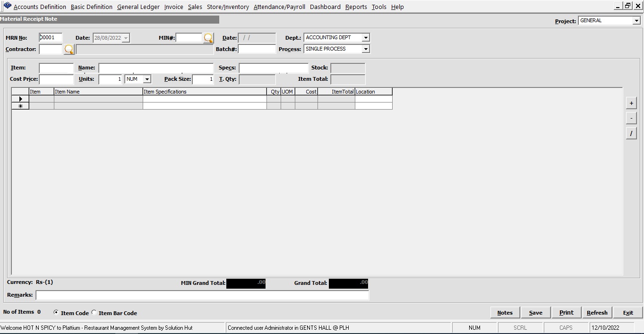The image size is (644, 334).
Task: Click the slash edit row button
Action: 631,134
